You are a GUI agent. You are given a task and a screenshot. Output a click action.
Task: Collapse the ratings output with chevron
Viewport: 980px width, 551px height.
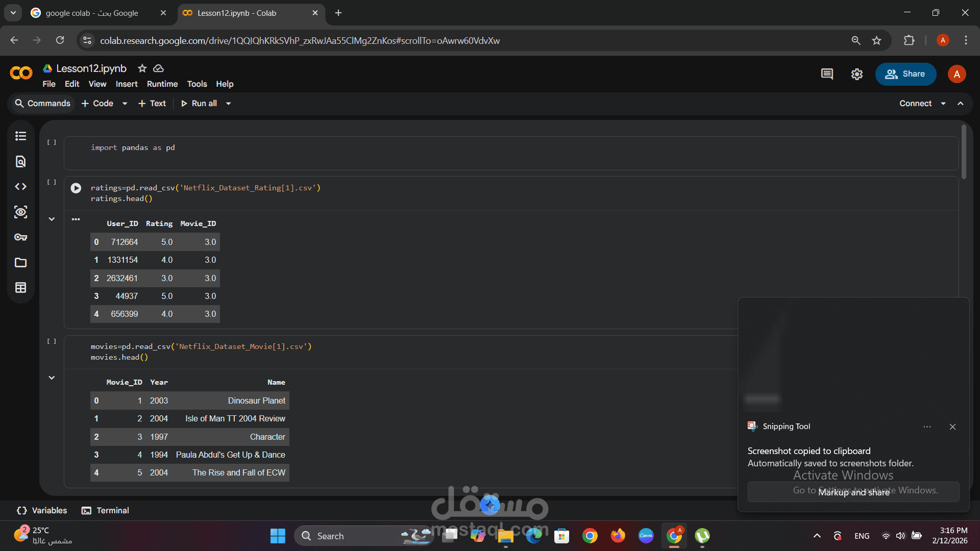click(52, 219)
